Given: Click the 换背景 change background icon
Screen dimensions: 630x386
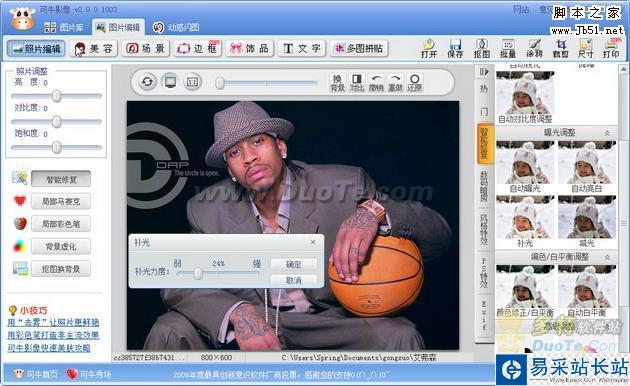Looking at the screenshot, I should pos(337,82).
